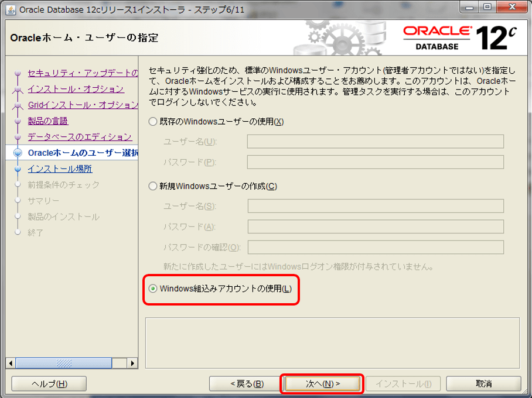This screenshot has width=532, height=398.
Task: Click the 次へ(N) > button
Action: (x=322, y=384)
